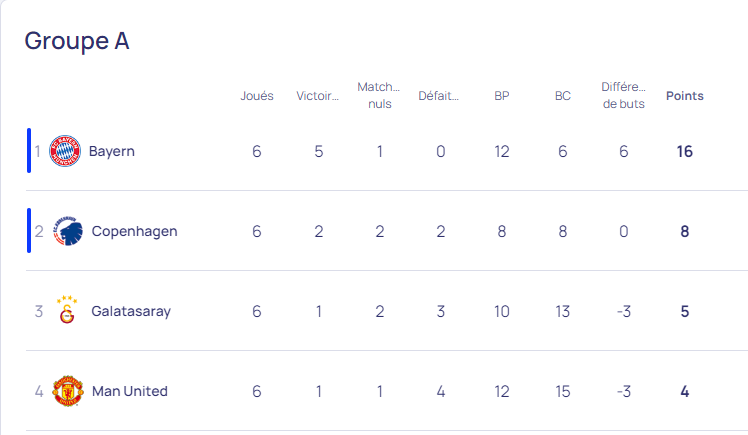Click the Joués column header
The height and width of the screenshot is (435, 748).
coord(257,96)
